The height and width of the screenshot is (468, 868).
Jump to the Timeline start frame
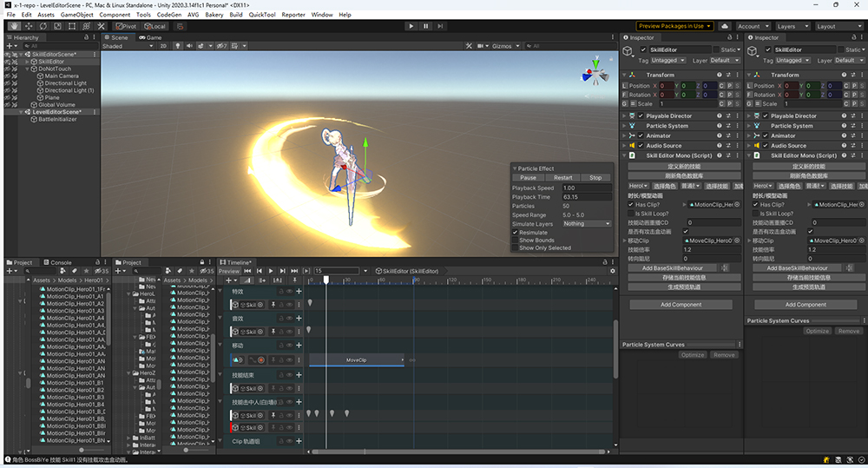point(247,272)
